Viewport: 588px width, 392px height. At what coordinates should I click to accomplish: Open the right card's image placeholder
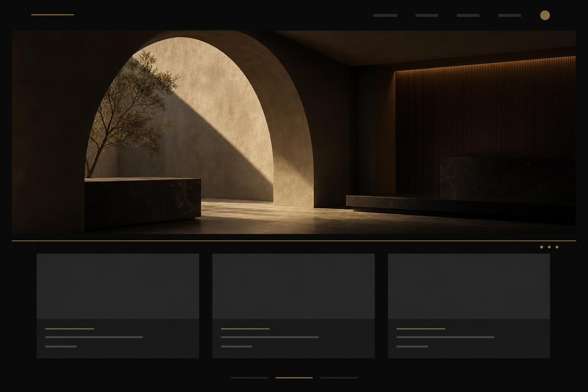(x=469, y=286)
